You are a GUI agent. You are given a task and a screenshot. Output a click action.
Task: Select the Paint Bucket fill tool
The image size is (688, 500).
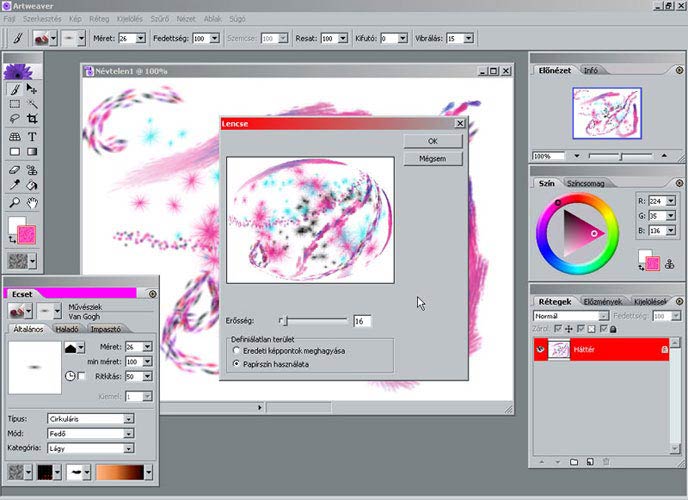point(32,185)
